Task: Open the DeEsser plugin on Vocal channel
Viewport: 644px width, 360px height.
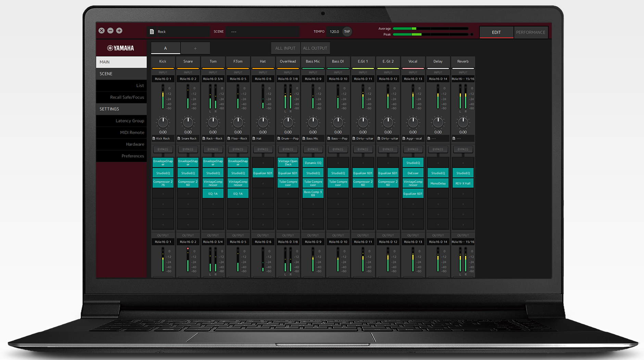Action: point(413,173)
